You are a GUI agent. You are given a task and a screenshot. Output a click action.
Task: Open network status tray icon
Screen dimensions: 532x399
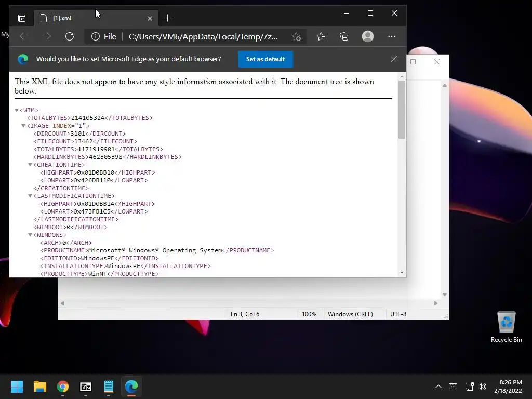tap(470, 387)
